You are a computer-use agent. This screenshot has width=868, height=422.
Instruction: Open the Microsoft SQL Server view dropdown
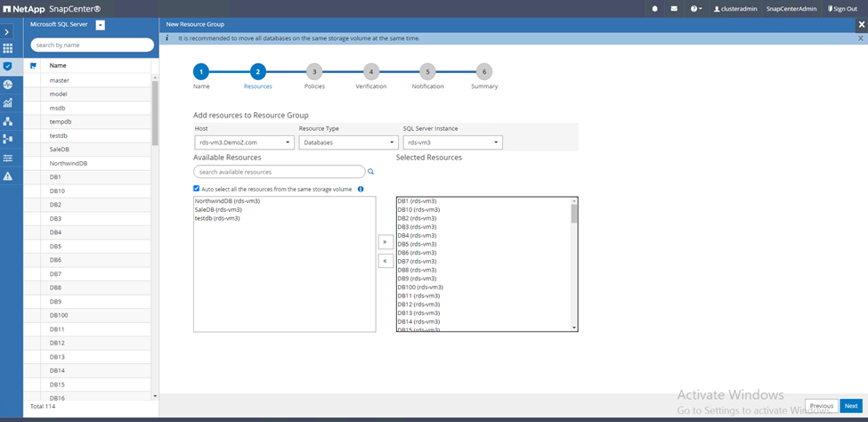[x=101, y=25]
